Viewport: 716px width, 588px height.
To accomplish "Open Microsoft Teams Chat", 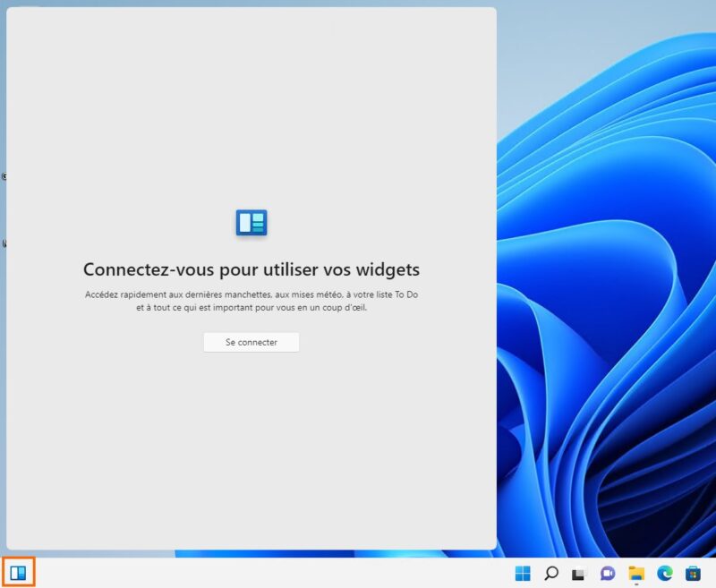I will pyautogui.click(x=607, y=575).
